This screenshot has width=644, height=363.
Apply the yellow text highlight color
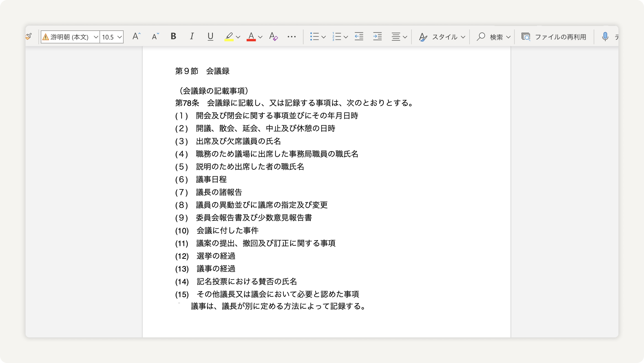229,37
